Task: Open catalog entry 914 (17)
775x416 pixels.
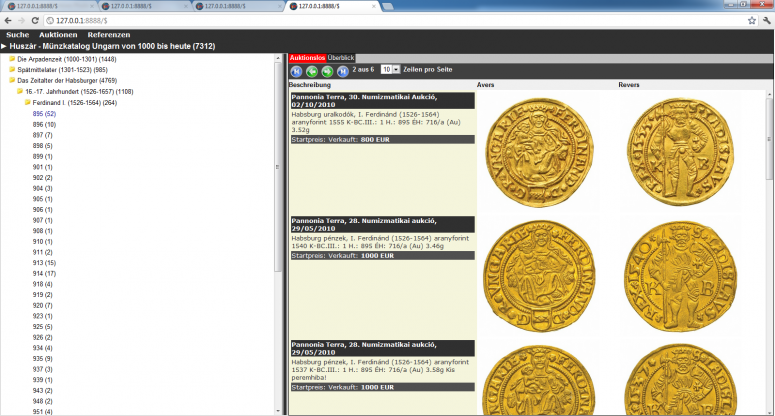Action: tap(44, 273)
